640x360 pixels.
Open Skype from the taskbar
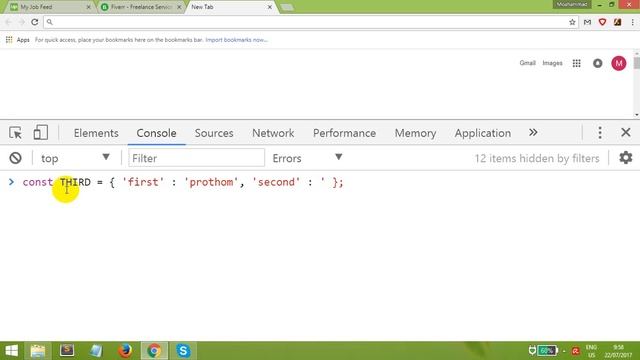coord(183,351)
